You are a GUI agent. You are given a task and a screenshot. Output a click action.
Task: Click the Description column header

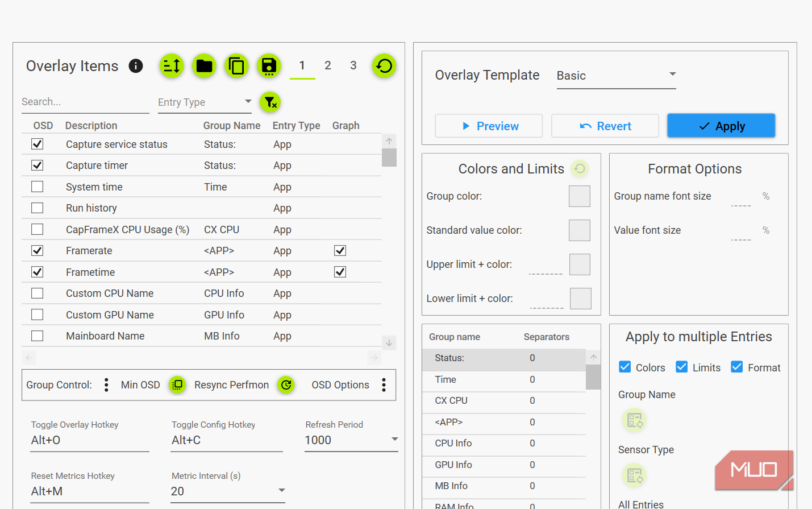[91, 126]
